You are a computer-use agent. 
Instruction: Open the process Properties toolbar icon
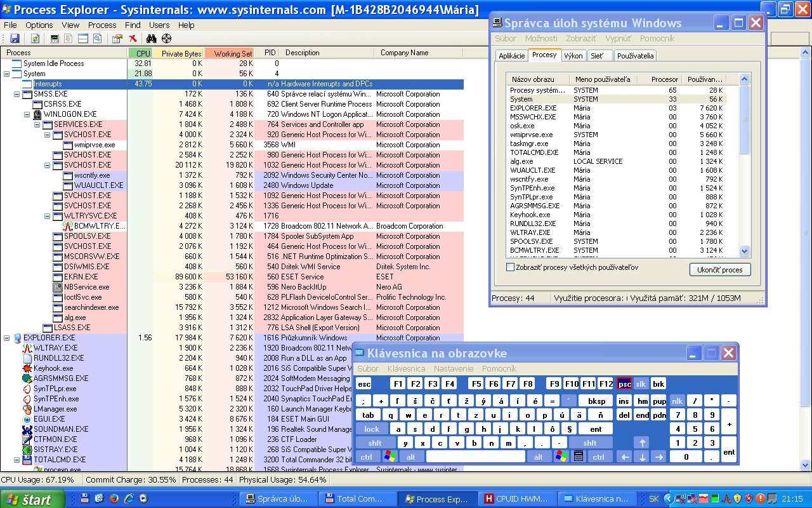pyautogui.click(x=117, y=39)
